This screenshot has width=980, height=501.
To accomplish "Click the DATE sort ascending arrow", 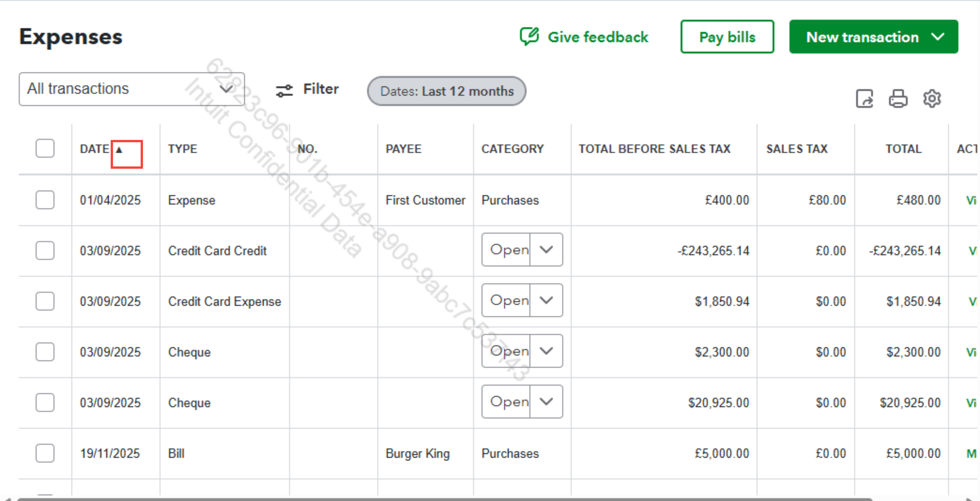I will point(119,150).
